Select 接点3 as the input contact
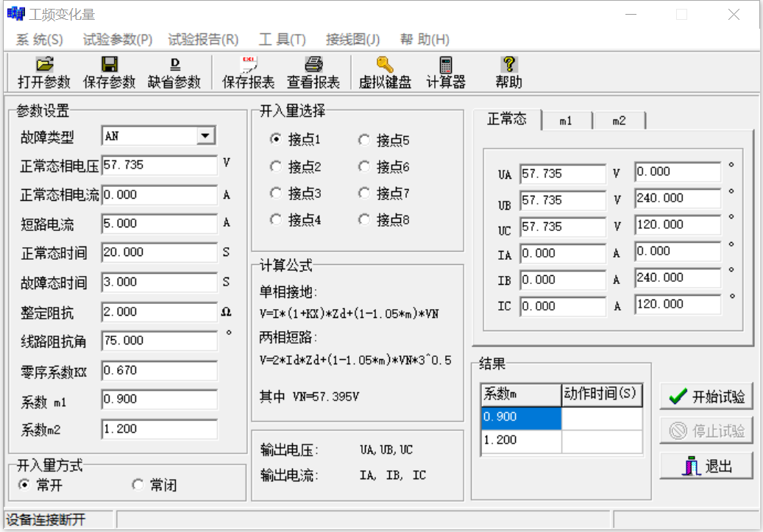This screenshot has height=532, width=763. [x=276, y=194]
